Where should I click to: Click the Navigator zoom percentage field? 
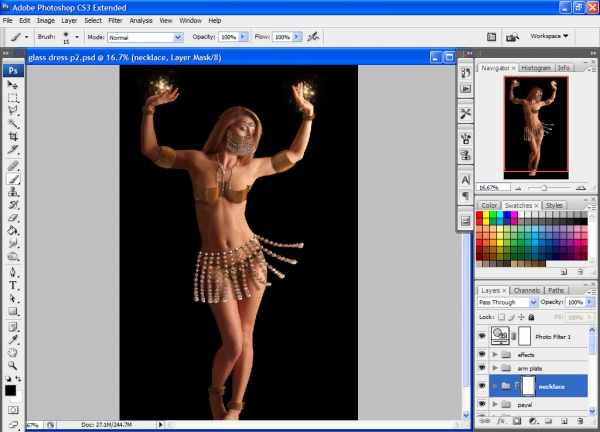pos(493,187)
